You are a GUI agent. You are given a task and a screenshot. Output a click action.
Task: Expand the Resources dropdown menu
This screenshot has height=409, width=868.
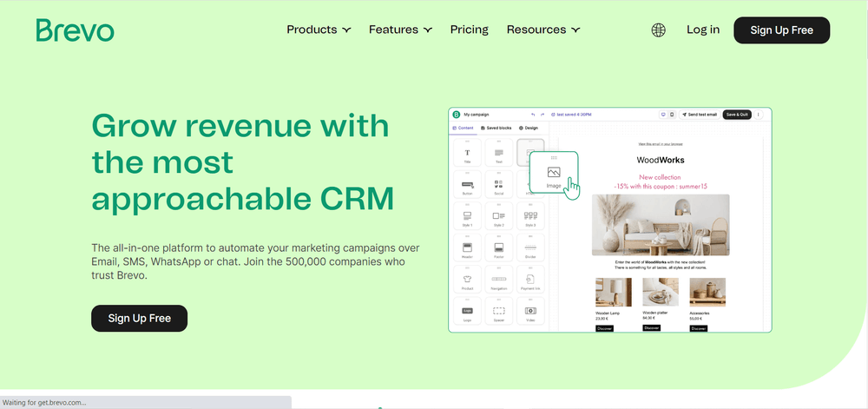(543, 30)
